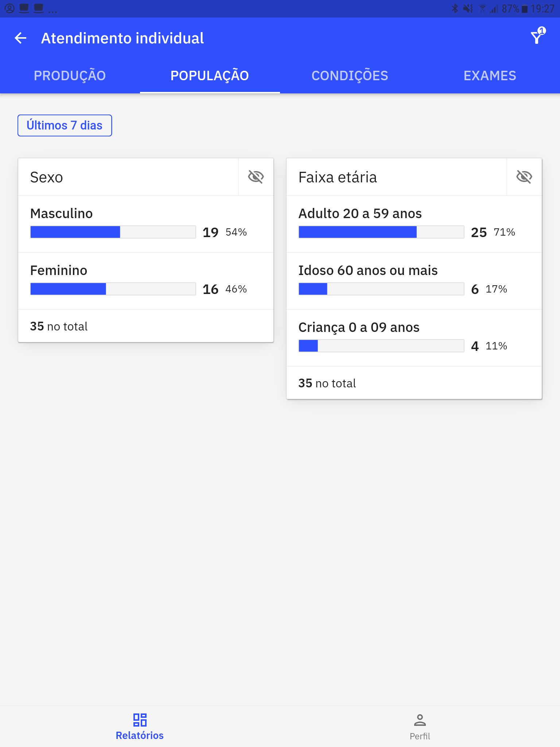Tap the account icon in status bar

click(9, 8)
